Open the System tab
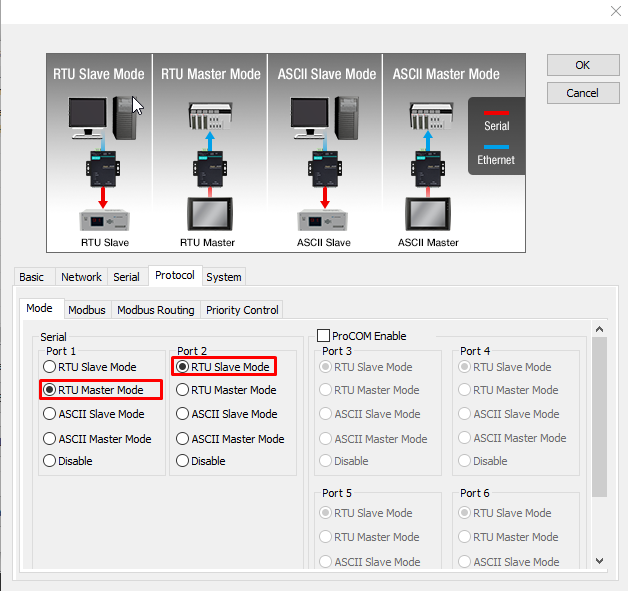628x591 pixels. (224, 277)
